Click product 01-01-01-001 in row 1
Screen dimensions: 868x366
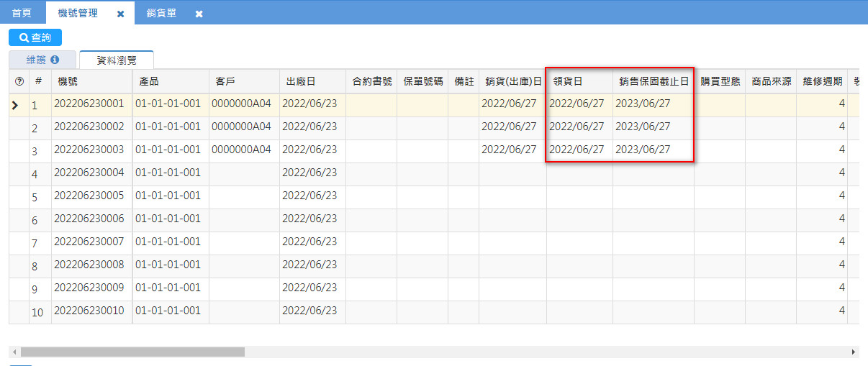pyautogui.click(x=168, y=104)
